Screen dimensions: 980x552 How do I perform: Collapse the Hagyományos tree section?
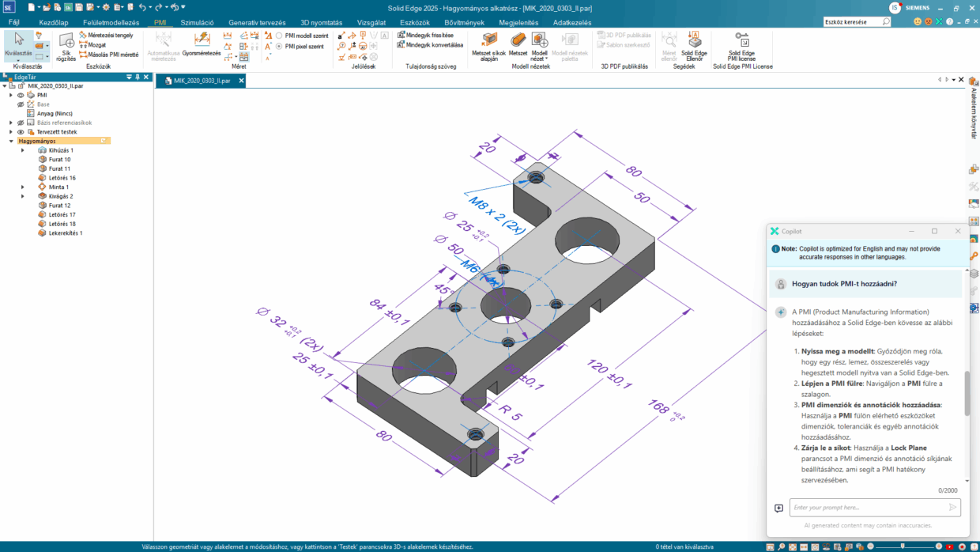pyautogui.click(x=11, y=141)
